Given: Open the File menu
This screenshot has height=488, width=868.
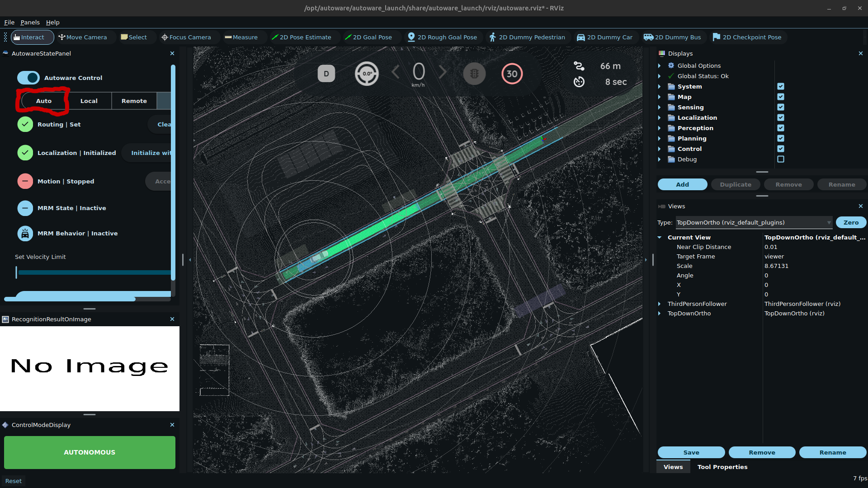Looking at the screenshot, I should pos(9,22).
